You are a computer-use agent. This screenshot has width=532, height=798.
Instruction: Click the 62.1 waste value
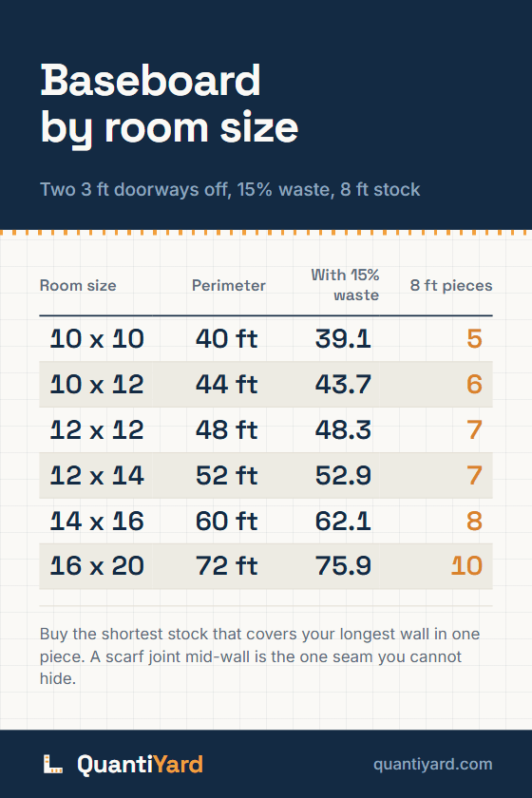pos(343,521)
